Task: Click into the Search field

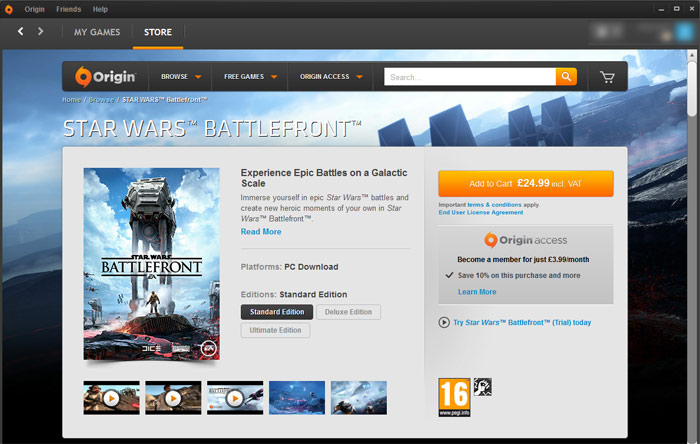Action: point(470,77)
